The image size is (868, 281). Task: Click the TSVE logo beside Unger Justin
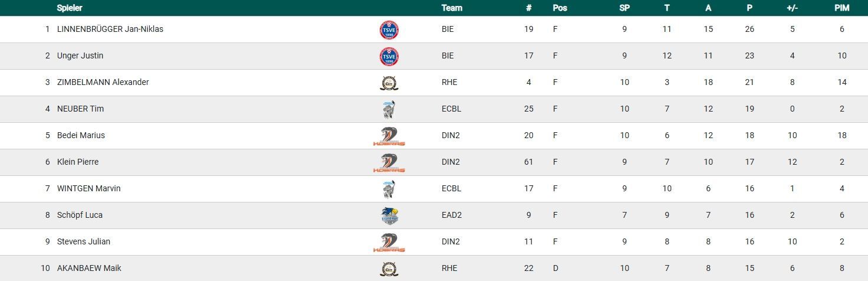click(x=389, y=56)
